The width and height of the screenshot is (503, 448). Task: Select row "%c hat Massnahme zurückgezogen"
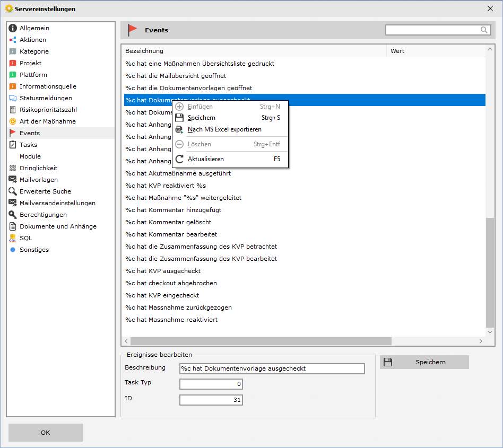305,308
